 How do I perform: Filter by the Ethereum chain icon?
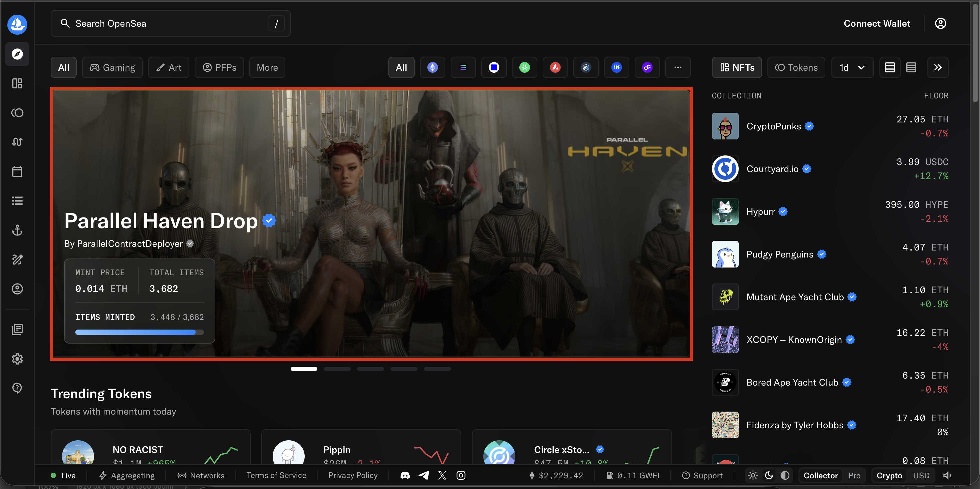[433, 67]
